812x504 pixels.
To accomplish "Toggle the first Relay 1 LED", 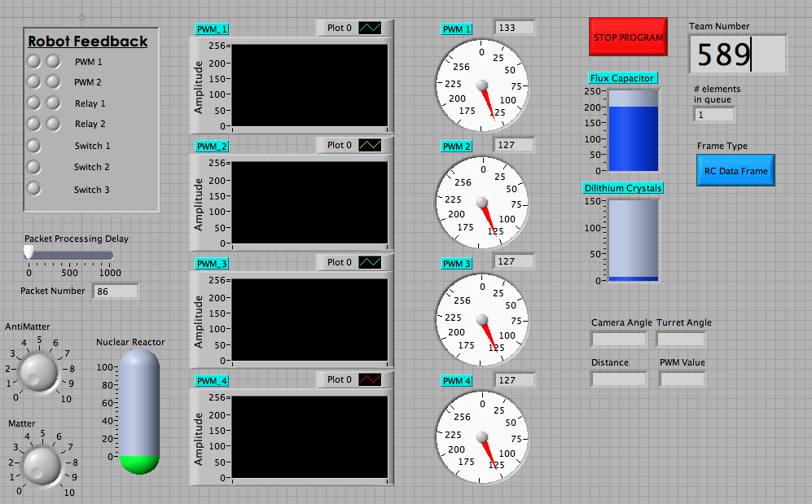I will click(x=33, y=103).
